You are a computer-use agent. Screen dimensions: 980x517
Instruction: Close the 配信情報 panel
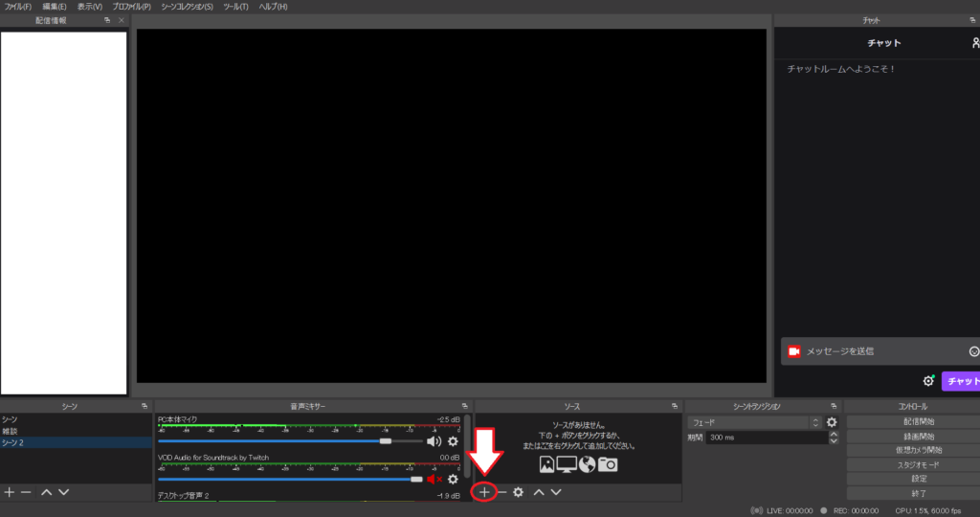tap(122, 21)
